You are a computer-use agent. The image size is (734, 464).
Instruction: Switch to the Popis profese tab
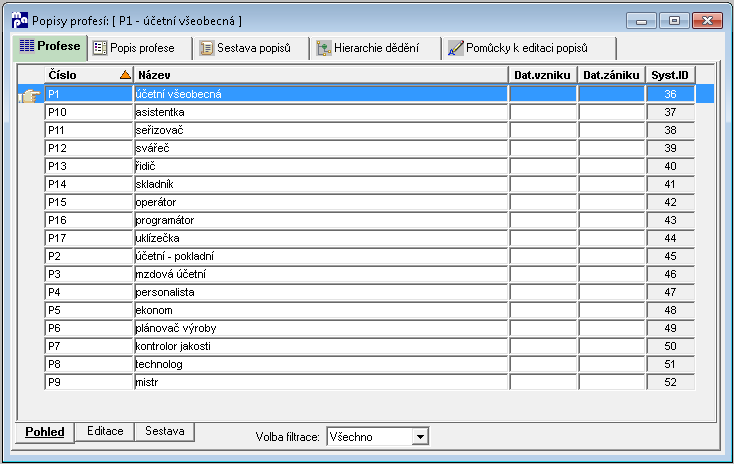pos(140,48)
